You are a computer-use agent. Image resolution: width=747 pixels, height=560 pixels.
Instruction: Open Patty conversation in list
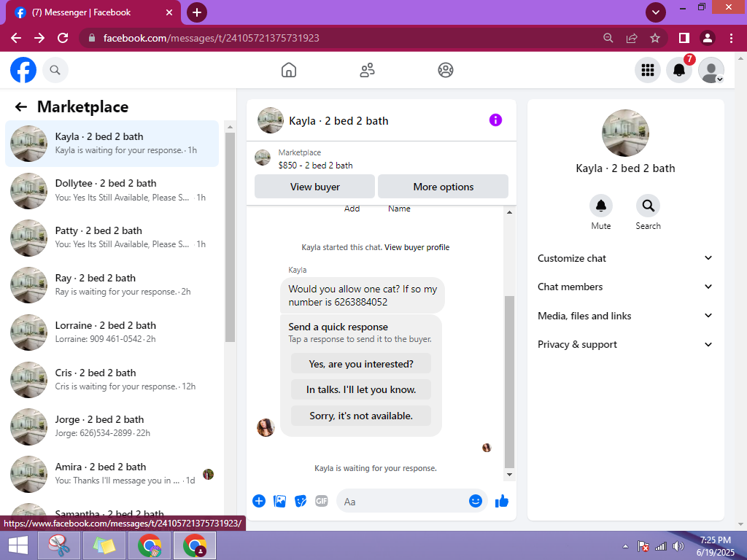(112, 238)
